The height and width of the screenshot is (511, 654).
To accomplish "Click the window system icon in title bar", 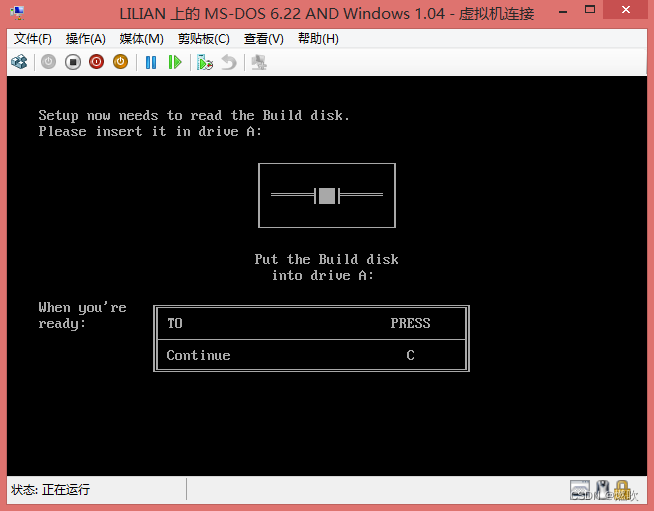I will pyautogui.click(x=17, y=13).
